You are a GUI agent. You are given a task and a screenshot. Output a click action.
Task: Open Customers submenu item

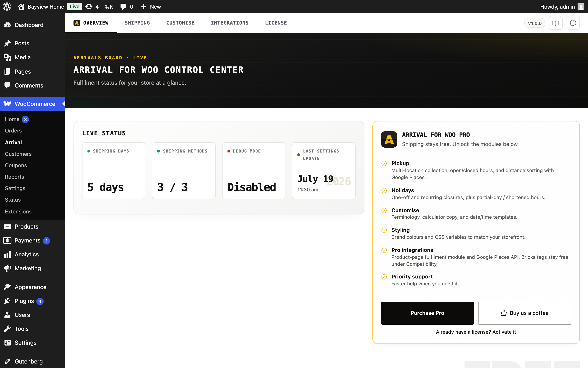point(18,154)
